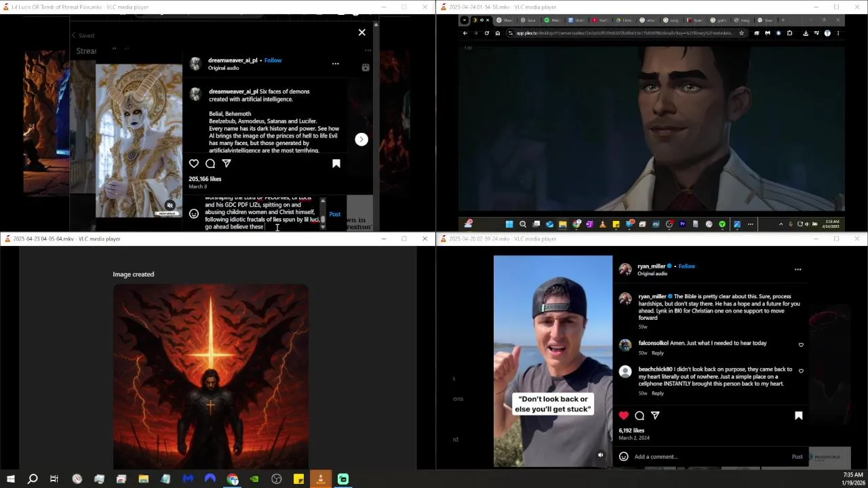Open Sticky Notes from taskbar

tap(298, 479)
